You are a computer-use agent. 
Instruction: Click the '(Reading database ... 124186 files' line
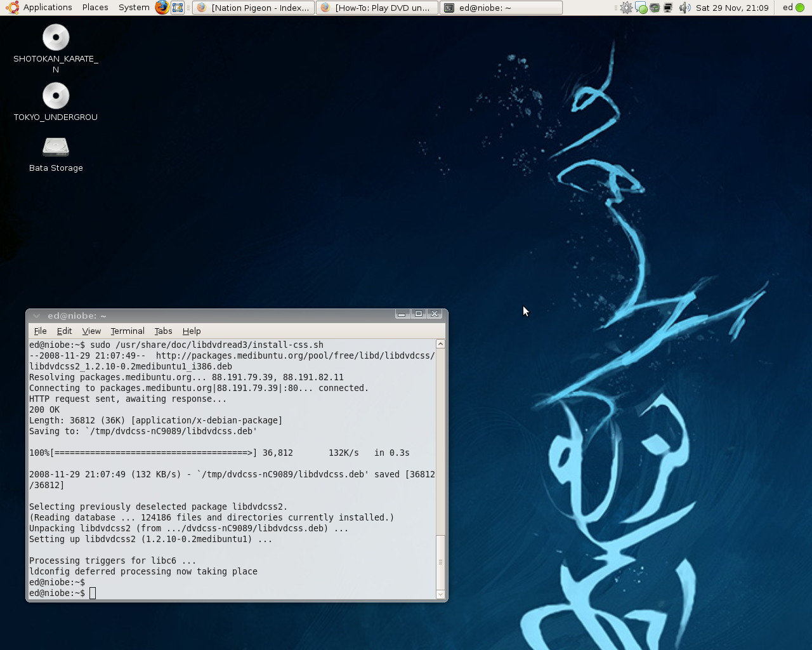pyautogui.click(x=212, y=517)
